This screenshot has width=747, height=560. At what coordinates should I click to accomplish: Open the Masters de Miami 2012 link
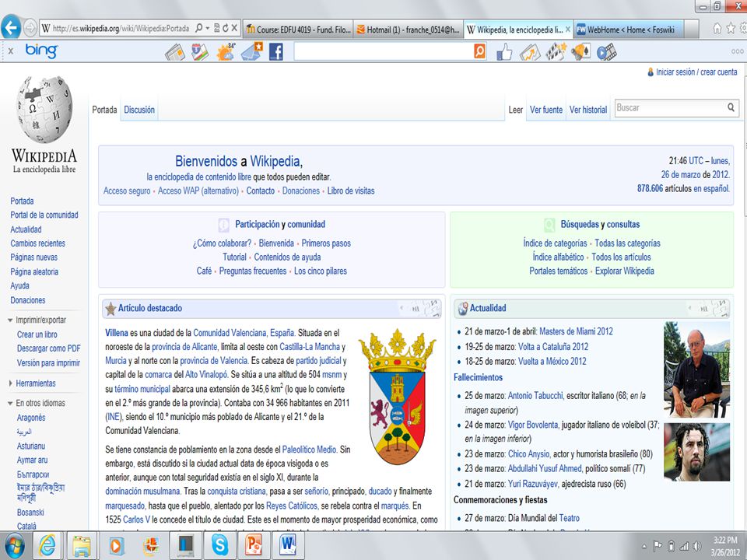point(576,331)
